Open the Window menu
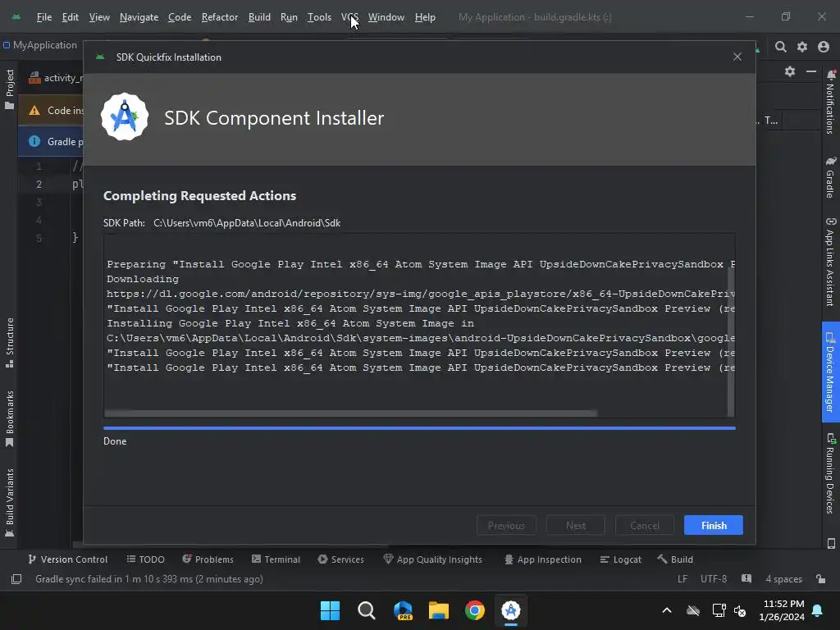This screenshot has width=840, height=630. pyautogui.click(x=386, y=17)
